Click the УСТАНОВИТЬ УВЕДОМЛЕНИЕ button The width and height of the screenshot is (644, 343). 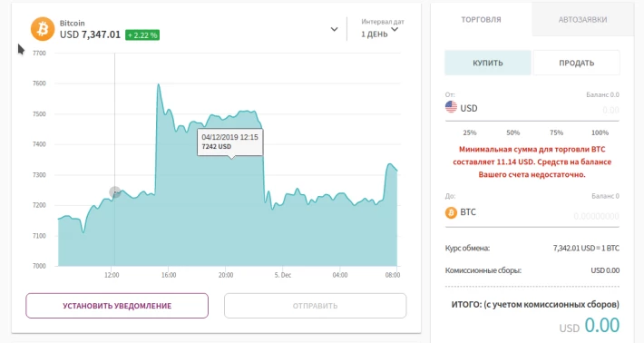coord(117,306)
